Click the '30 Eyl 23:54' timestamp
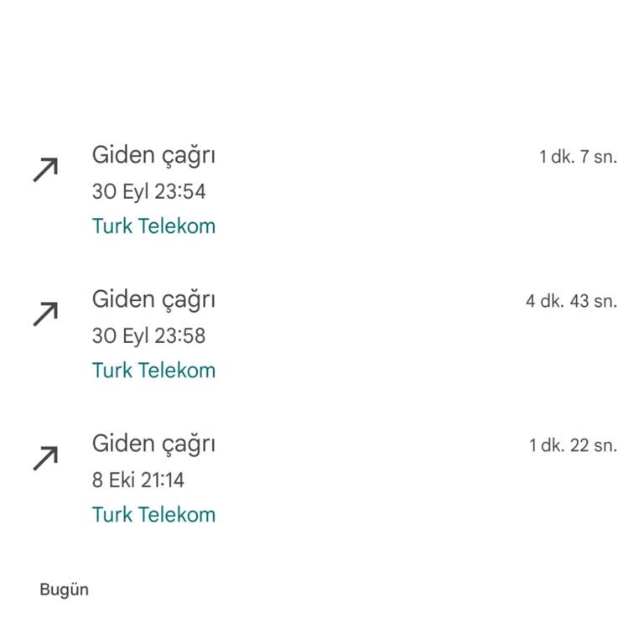Image resolution: width=644 pixels, height=644 pixels. [x=148, y=192]
